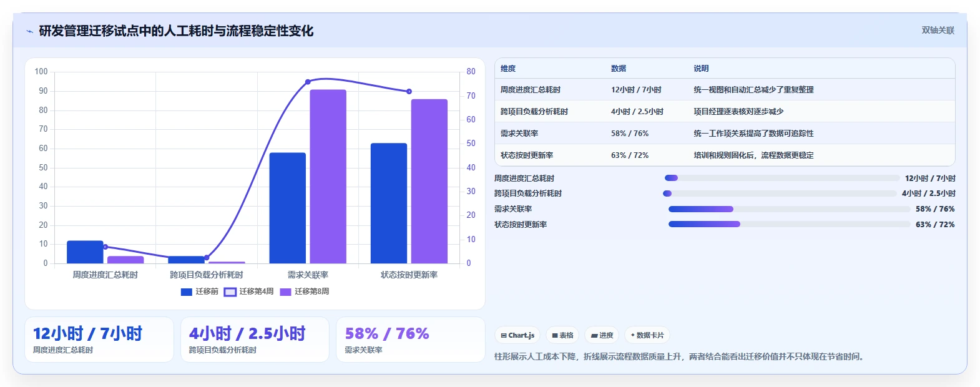The height and width of the screenshot is (387, 980).
Task: Select the 数据卡片 tag chip
Action: click(647, 335)
